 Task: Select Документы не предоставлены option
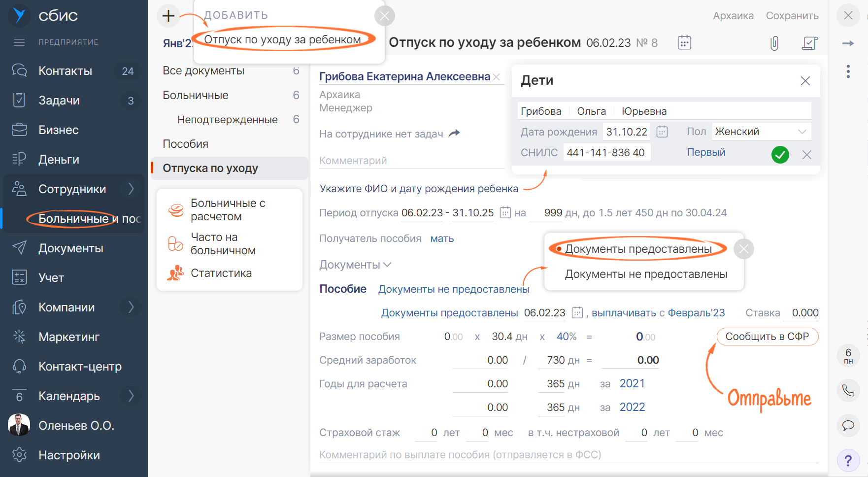point(646,274)
